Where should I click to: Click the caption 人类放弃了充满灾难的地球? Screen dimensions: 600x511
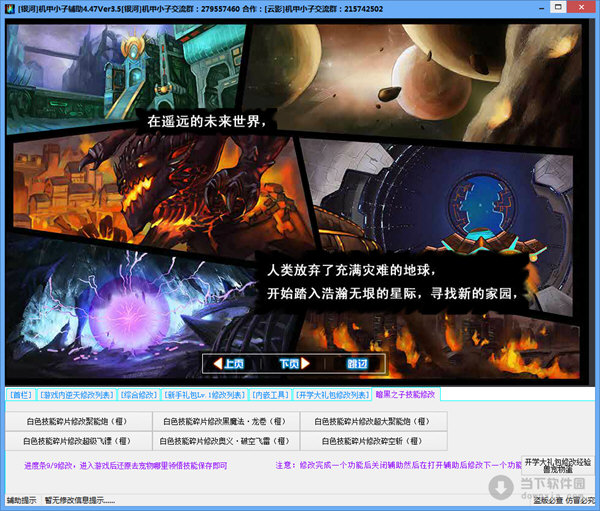coord(351,271)
